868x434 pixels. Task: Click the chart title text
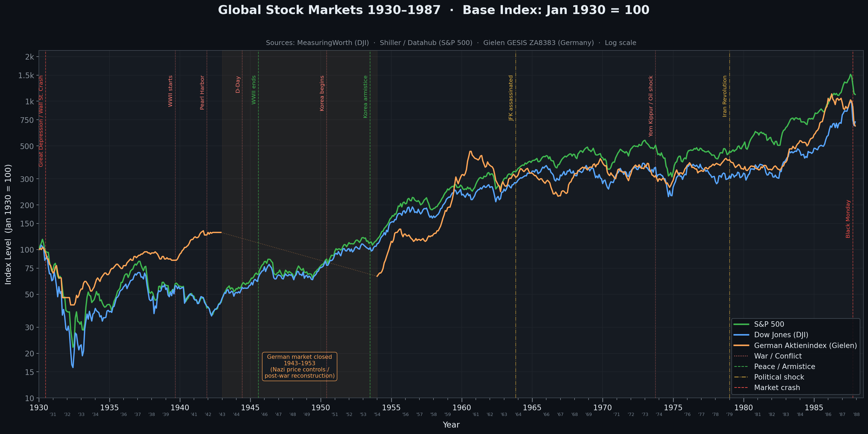[433, 10]
